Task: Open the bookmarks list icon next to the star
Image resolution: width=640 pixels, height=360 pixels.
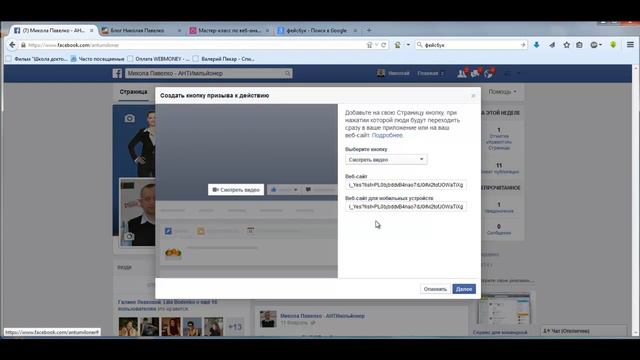Action: [579, 45]
